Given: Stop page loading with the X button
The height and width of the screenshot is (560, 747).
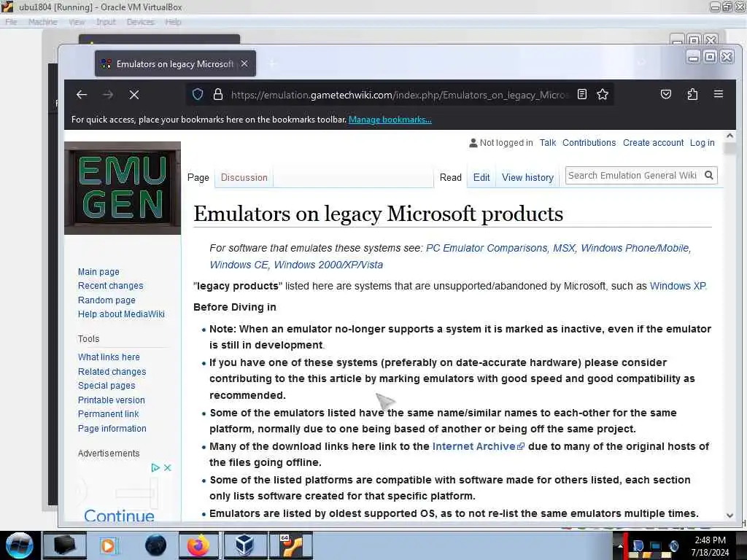Looking at the screenshot, I should tap(134, 95).
